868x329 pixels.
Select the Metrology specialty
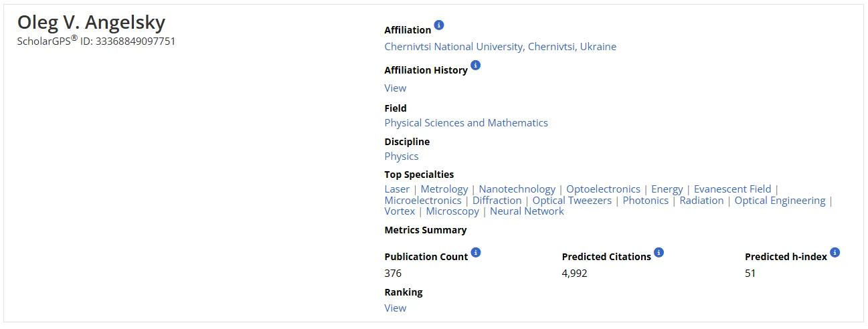[x=444, y=189]
